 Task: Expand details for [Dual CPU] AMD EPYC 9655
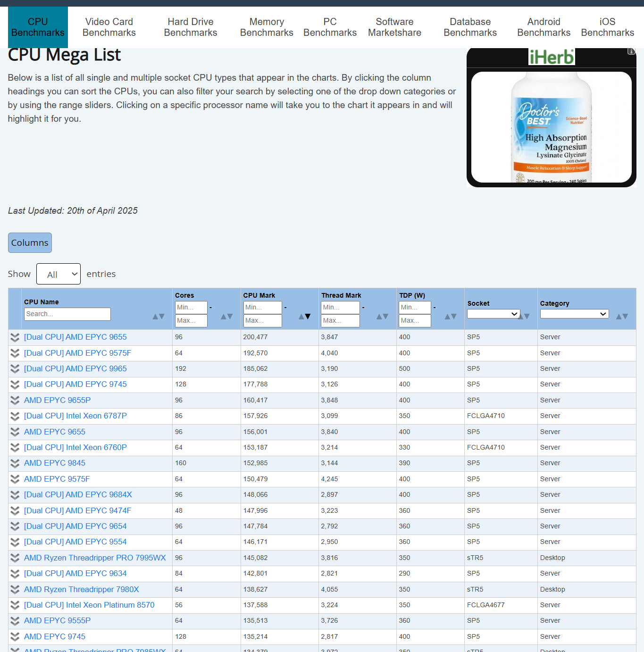(x=15, y=337)
